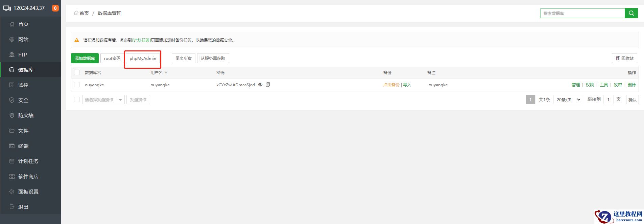Click the 确认 page jump button
644x224 pixels.
click(633, 99)
